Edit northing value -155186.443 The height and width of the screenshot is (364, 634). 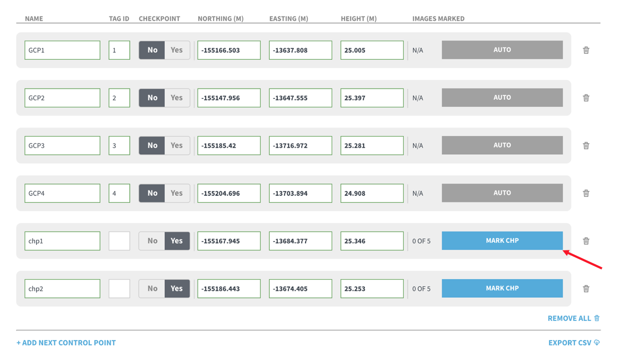[x=229, y=288]
